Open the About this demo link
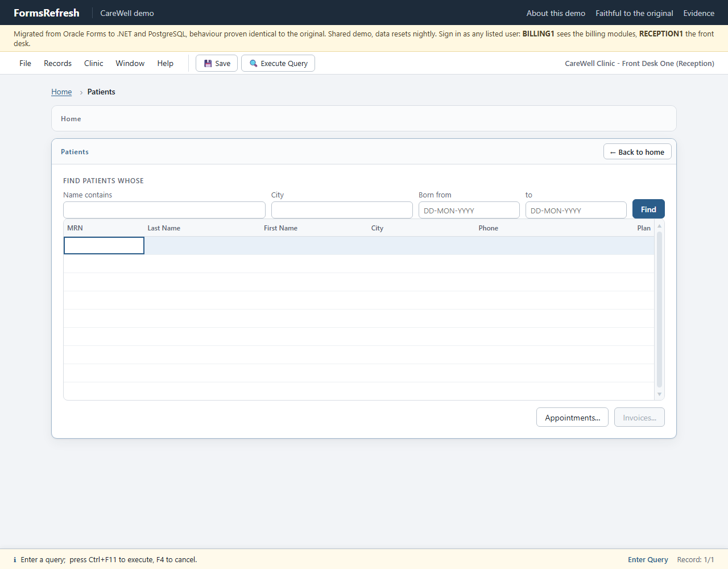 click(x=556, y=13)
